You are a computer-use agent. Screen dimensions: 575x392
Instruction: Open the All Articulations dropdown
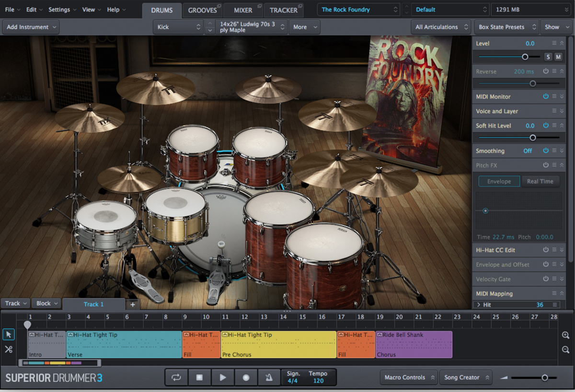440,27
